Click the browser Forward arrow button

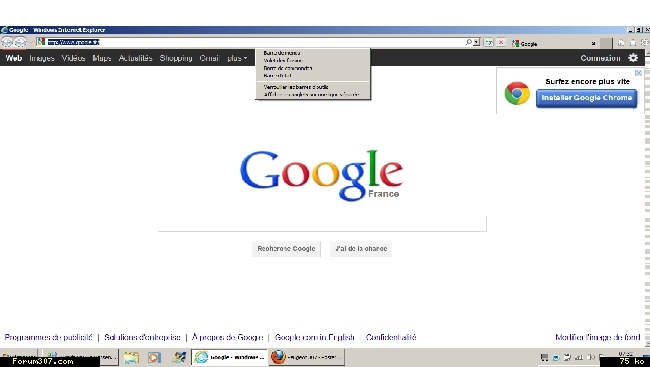pos(20,42)
